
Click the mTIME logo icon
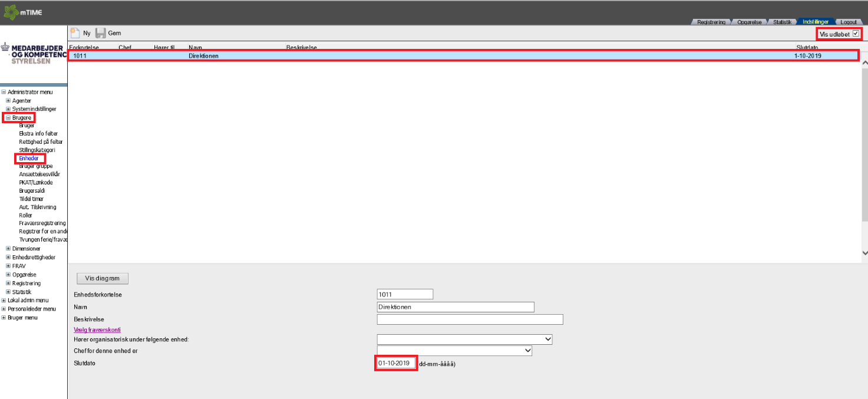11,12
